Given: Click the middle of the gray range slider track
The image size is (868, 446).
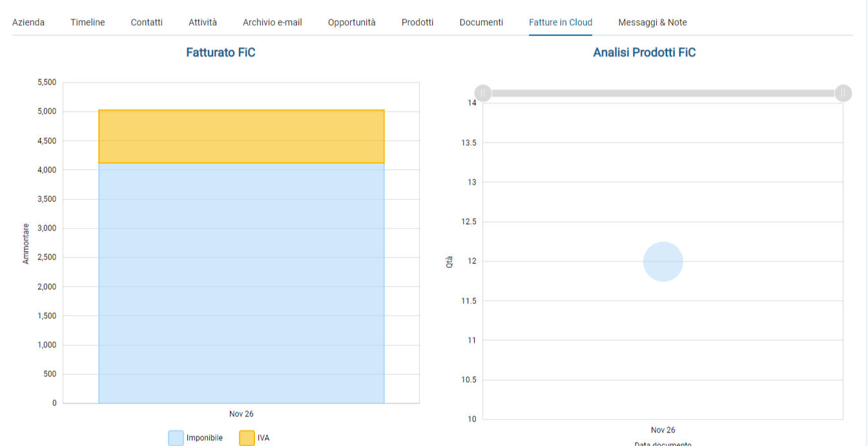Looking at the screenshot, I should tap(663, 93).
